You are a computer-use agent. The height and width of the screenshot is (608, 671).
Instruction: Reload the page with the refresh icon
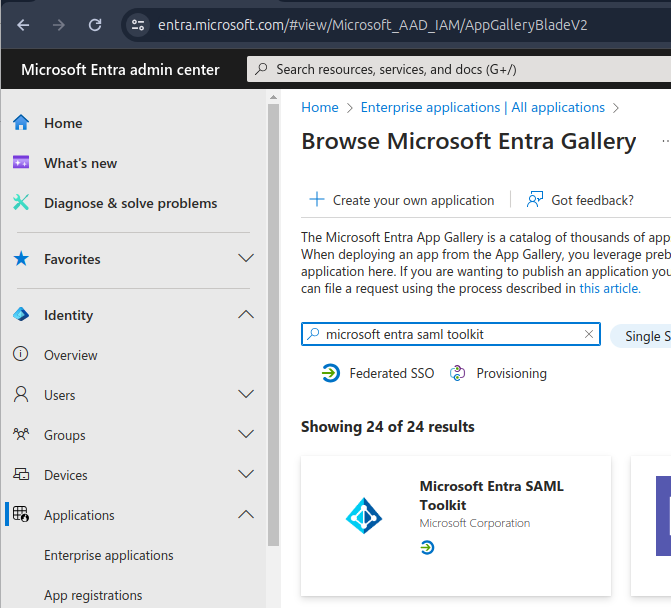pos(95,25)
